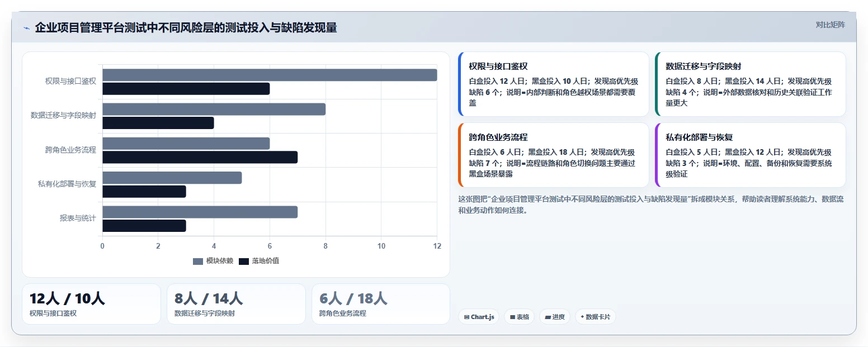Click the card text starting 白盒投入 5 人日
Screen dimensions: 868x347
(x=749, y=163)
